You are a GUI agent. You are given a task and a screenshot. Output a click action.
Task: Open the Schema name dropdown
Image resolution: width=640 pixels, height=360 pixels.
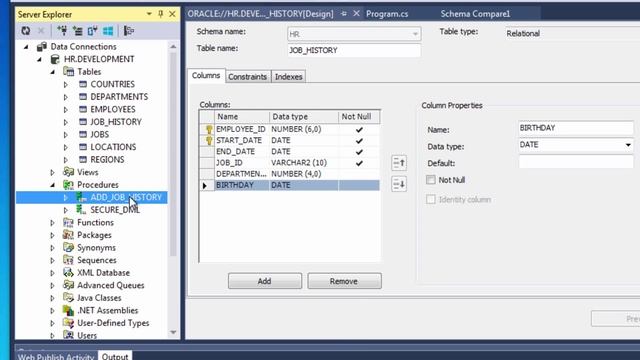point(415,34)
